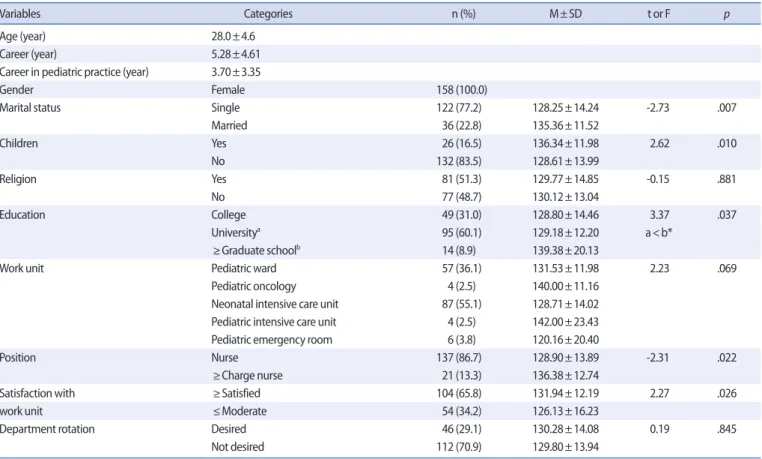762x459 pixels.
Task: Click the '142.00±23.43' value
Action: pos(566,322)
